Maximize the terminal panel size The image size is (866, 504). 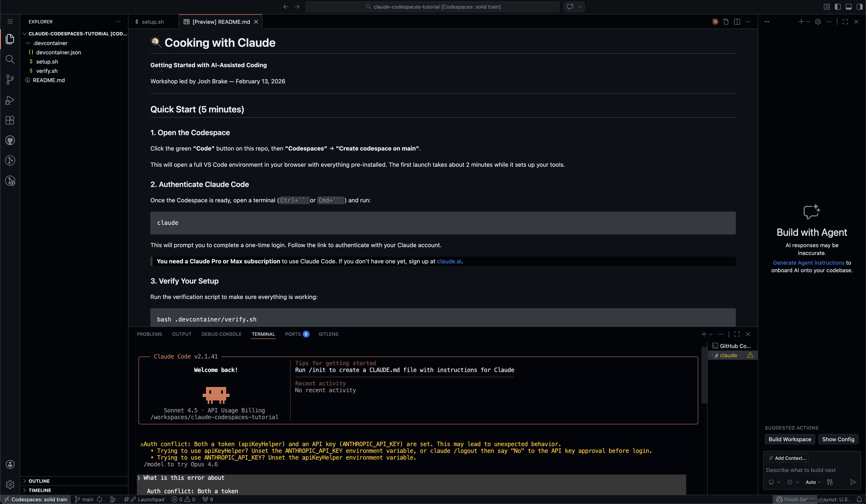point(737,334)
